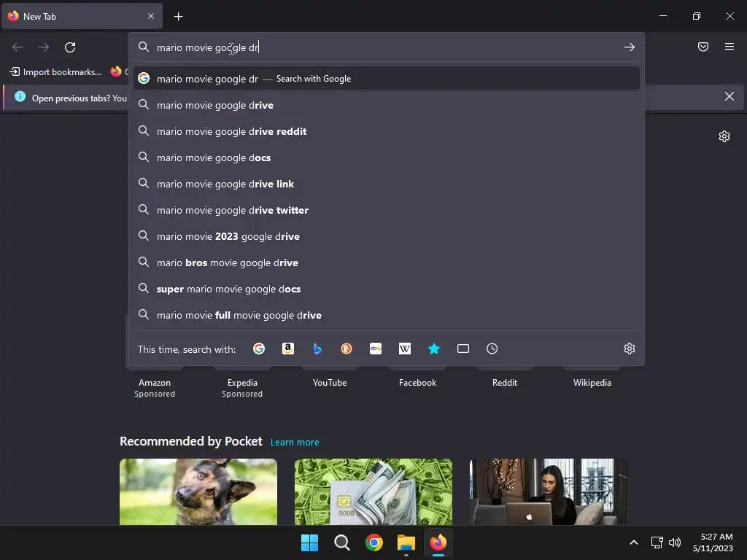This screenshot has width=747, height=560.
Task: Reload the current page
Action: [70, 47]
